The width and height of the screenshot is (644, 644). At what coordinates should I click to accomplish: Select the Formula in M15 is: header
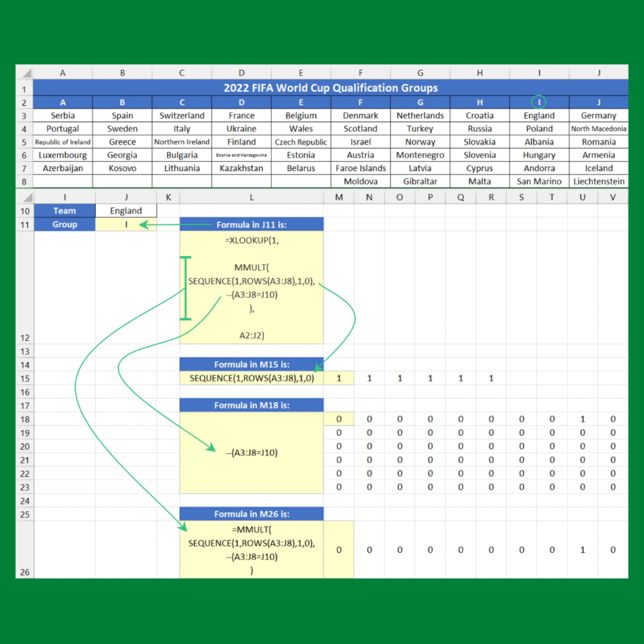[x=252, y=364]
